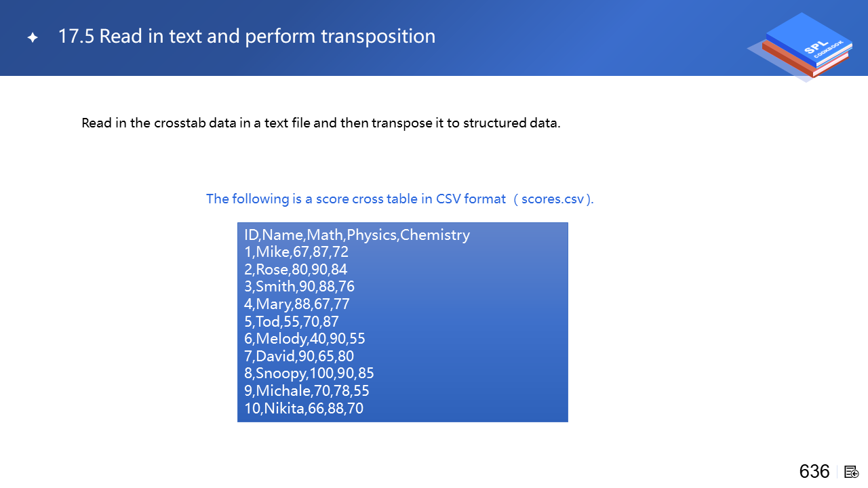Click the slide number 636

point(814,472)
